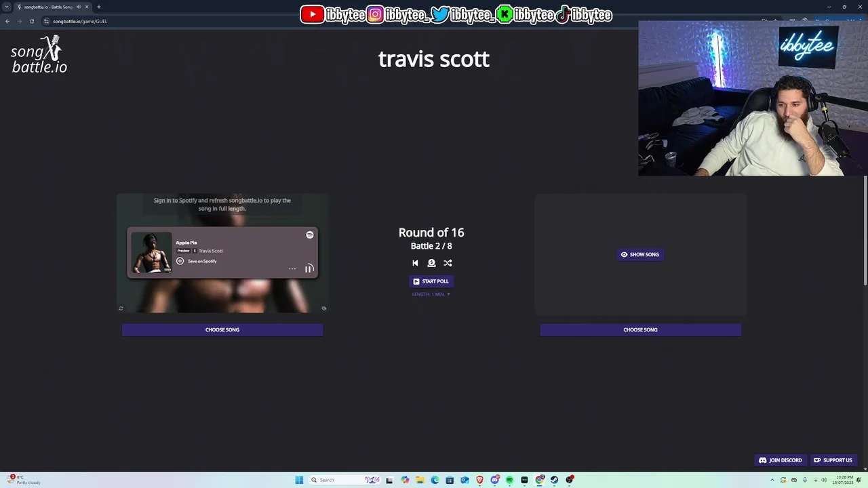Click the page vertical scrollbar

(865, 230)
